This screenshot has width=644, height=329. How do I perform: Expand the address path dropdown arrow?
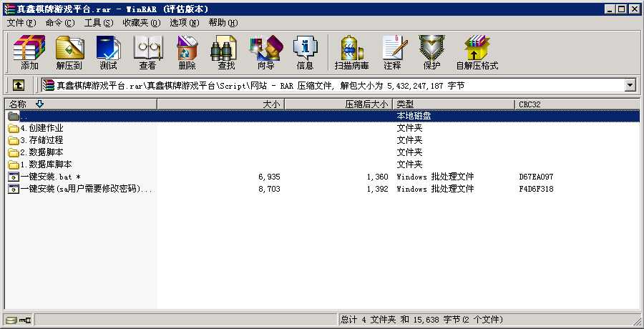[x=630, y=85]
